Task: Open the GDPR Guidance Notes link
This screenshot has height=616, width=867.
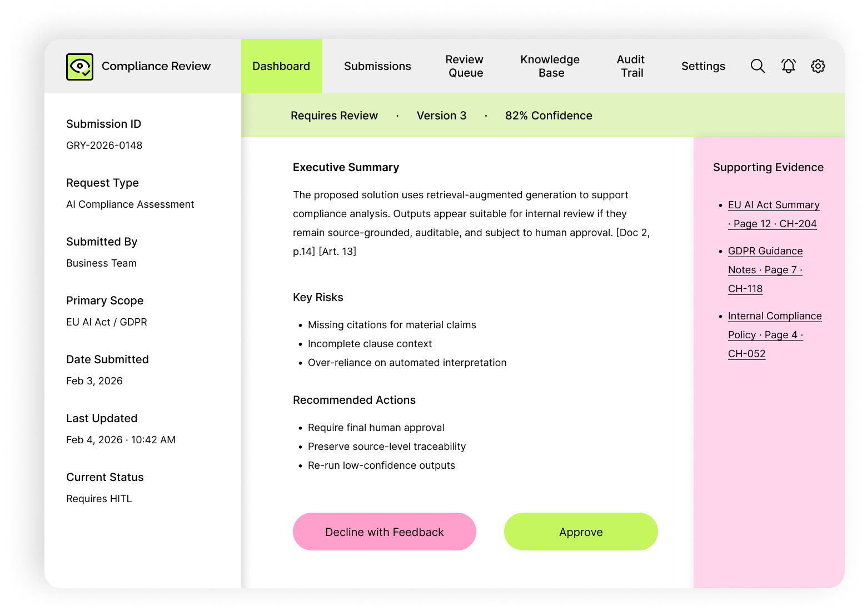Action: tap(765, 251)
